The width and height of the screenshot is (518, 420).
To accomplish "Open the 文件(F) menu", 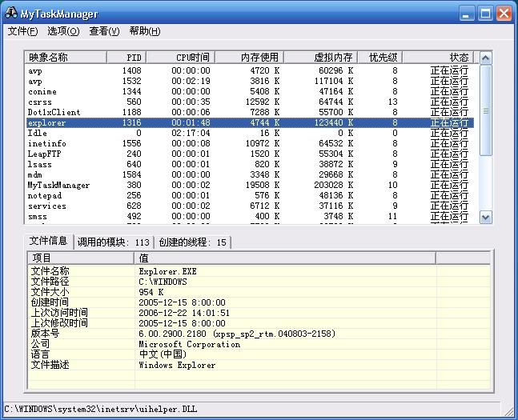I will click(x=22, y=31).
